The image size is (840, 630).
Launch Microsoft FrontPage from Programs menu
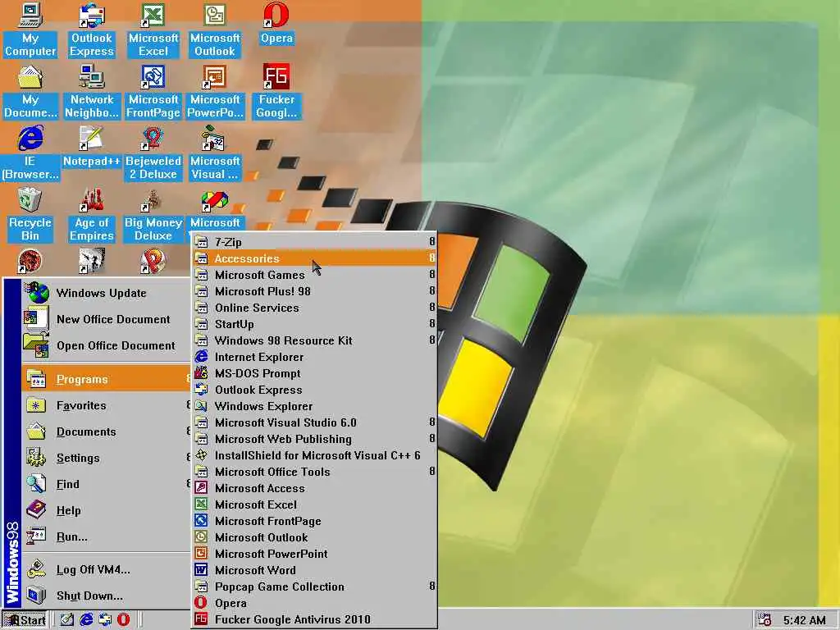pos(314,521)
